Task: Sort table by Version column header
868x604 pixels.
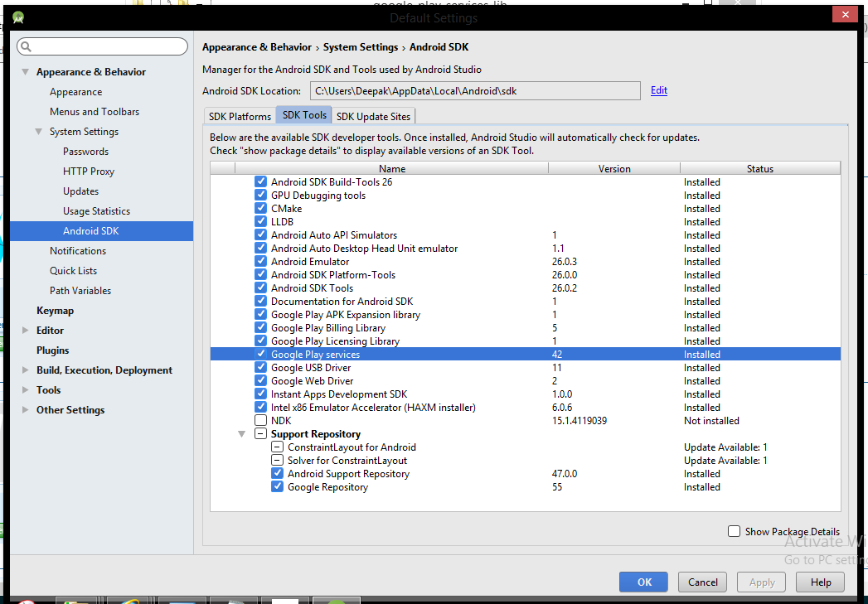Action: pos(614,169)
